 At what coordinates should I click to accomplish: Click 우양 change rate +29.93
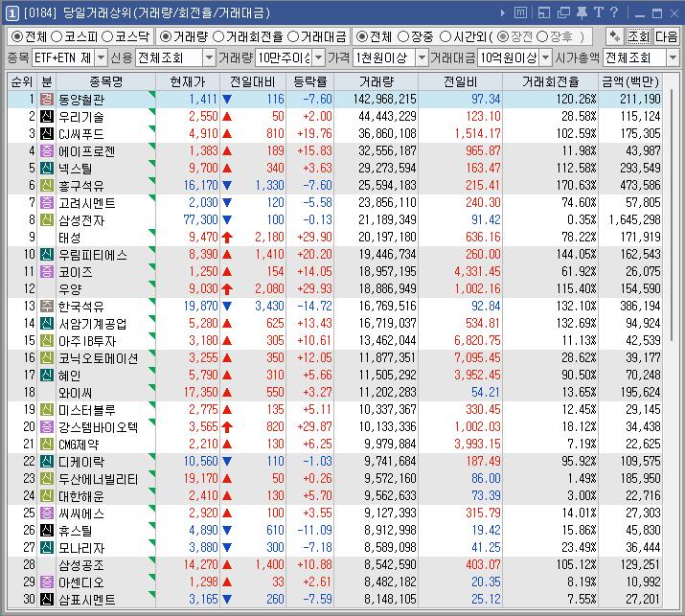pyautogui.click(x=314, y=288)
